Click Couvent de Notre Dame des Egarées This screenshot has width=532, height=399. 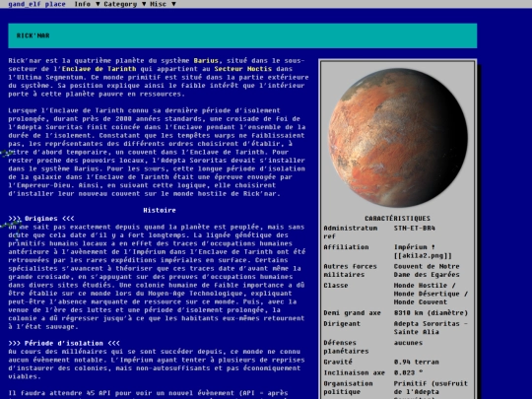point(427,270)
